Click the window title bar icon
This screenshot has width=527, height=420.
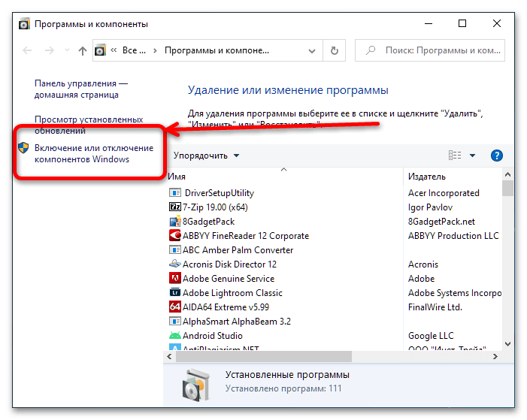click(x=24, y=24)
